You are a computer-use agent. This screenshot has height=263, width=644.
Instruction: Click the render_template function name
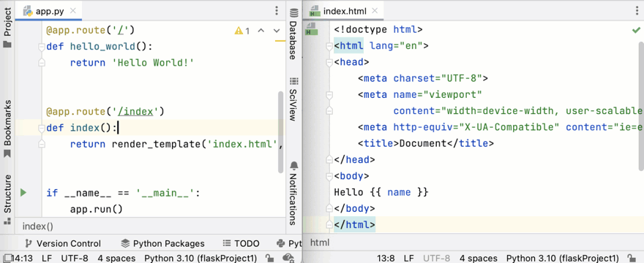pos(156,145)
